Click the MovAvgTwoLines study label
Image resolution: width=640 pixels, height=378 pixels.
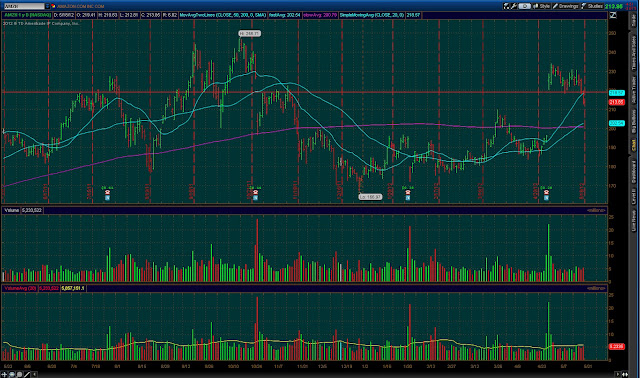pyautogui.click(x=223, y=15)
